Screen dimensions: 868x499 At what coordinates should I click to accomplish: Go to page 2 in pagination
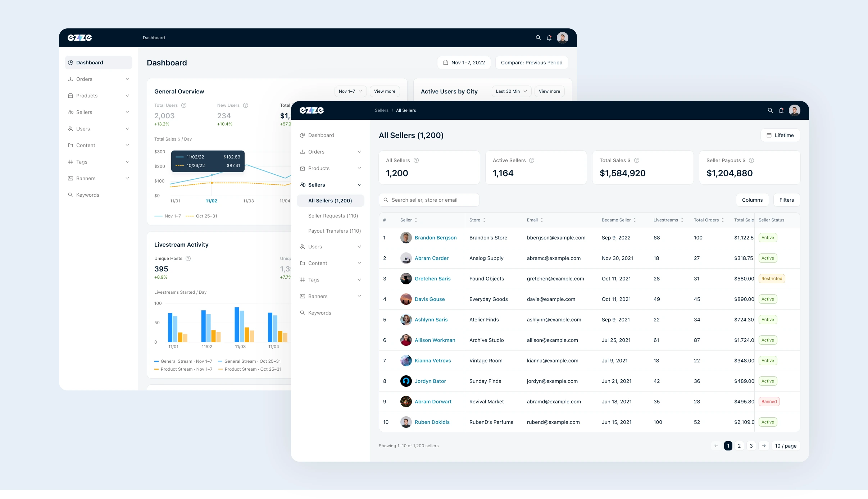tap(739, 446)
